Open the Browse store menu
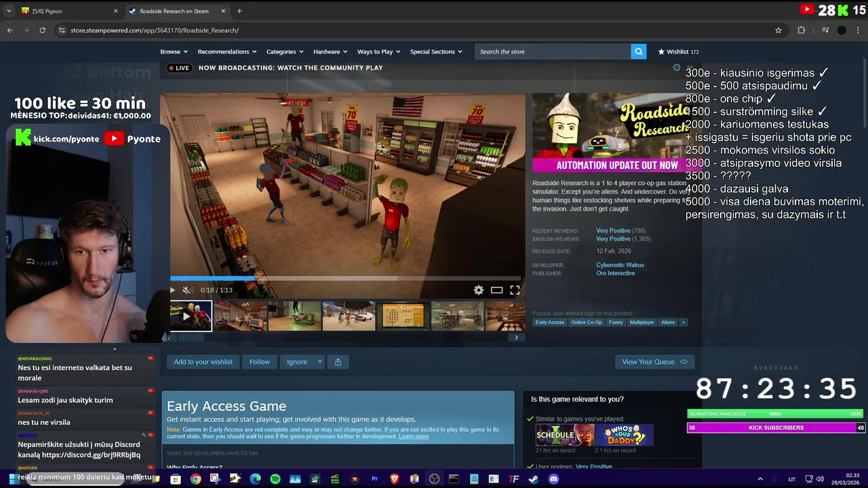 (x=174, y=52)
